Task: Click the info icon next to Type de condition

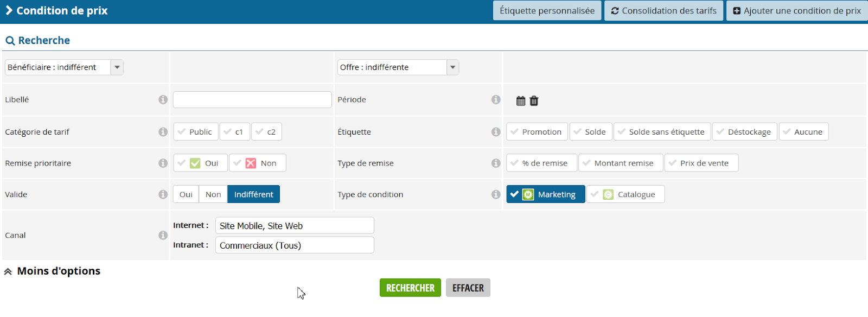Action: (x=496, y=194)
